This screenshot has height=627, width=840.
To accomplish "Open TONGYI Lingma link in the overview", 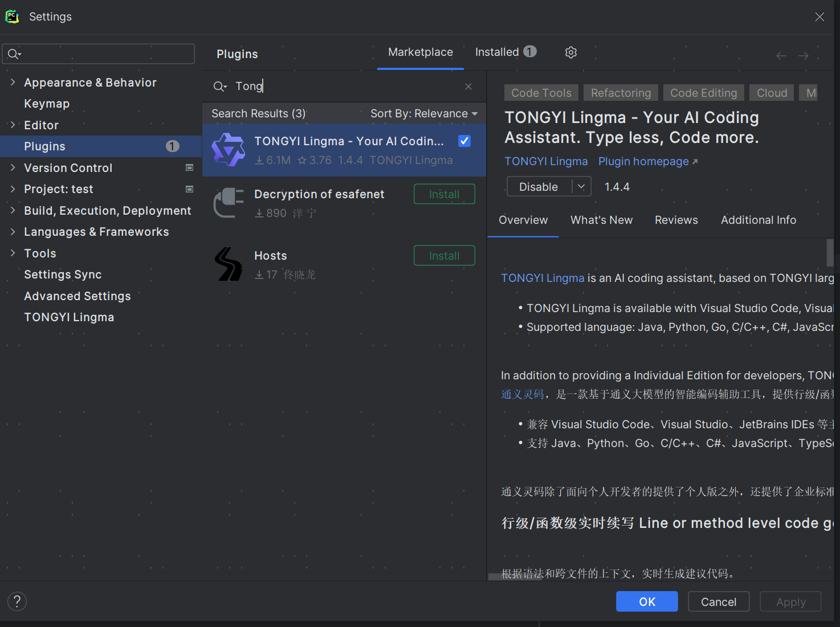I will 543,278.
